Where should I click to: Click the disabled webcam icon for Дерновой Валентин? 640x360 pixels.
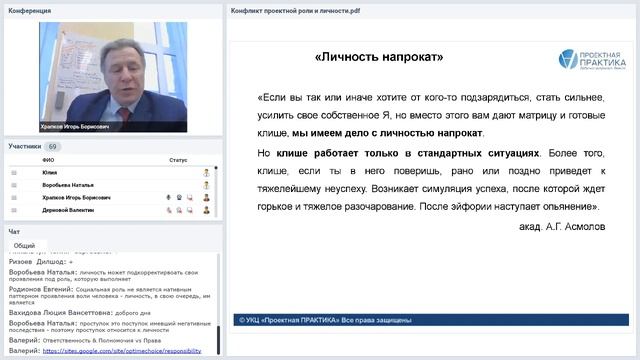pos(179,210)
